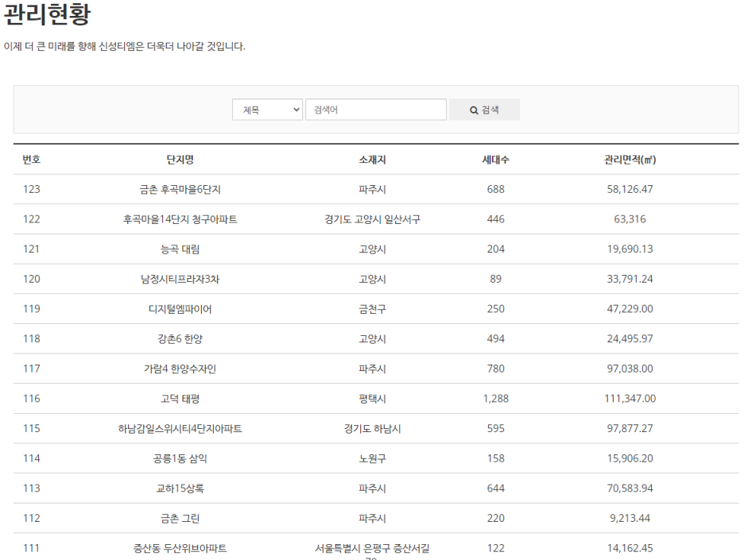Click managed area value 111,347.00
This screenshot has width=744, height=560.
[x=630, y=398]
